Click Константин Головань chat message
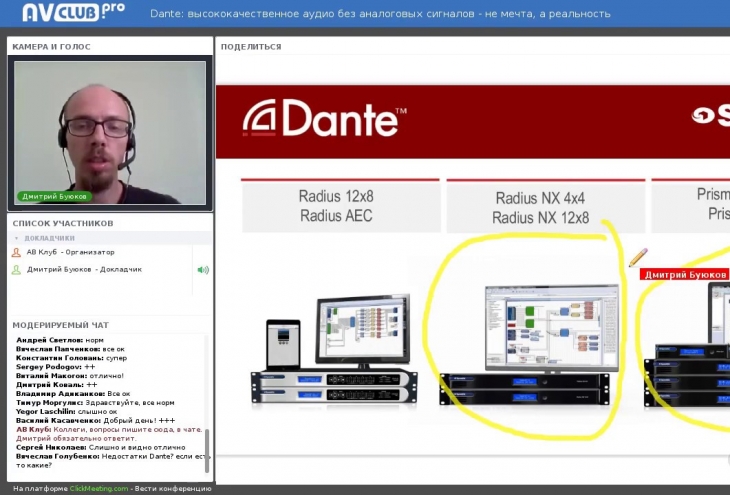Screen dimensions: 730x495 (x=71, y=358)
